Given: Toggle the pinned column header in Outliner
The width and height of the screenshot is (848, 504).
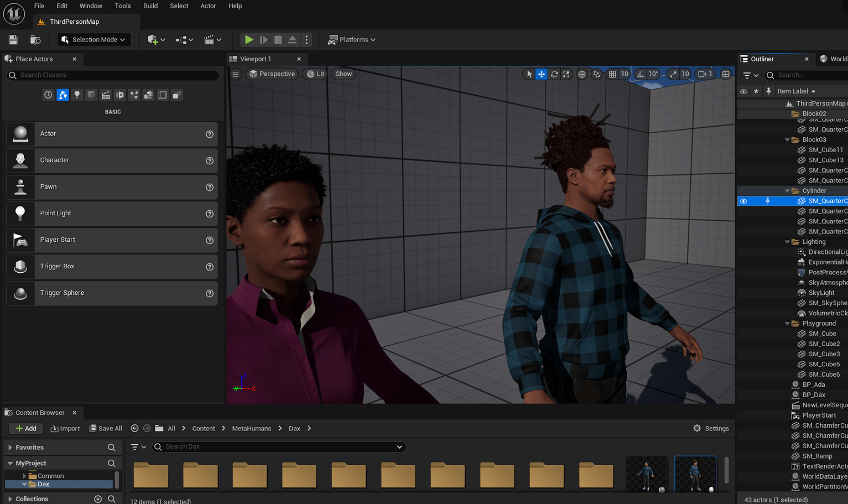Looking at the screenshot, I should click(768, 91).
